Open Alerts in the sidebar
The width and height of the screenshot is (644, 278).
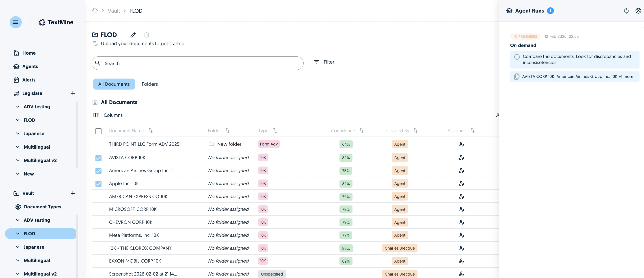24,80
